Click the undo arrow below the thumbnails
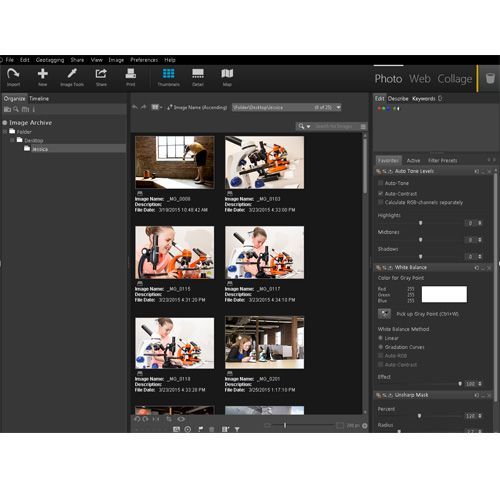500x500 pixels. (x=137, y=419)
